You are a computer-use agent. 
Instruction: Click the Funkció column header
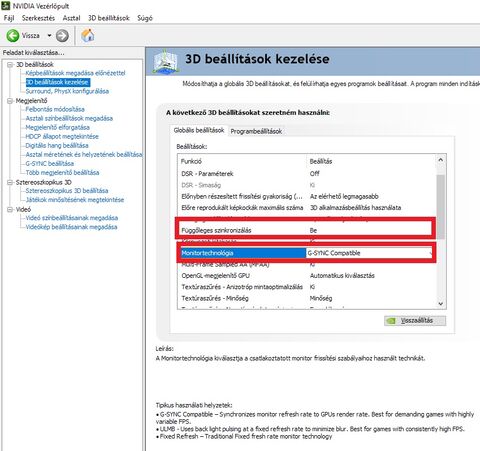pyautogui.click(x=242, y=161)
